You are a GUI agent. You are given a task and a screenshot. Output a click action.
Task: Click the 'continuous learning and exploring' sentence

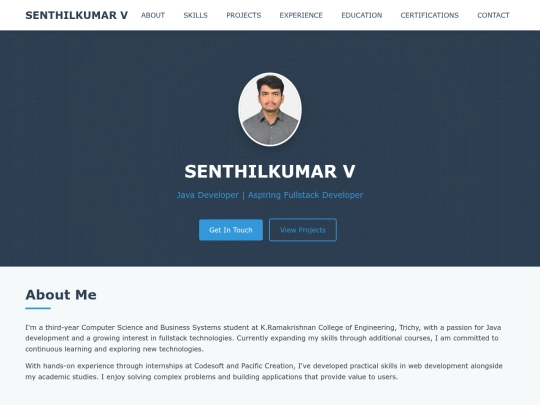[x=114, y=349]
